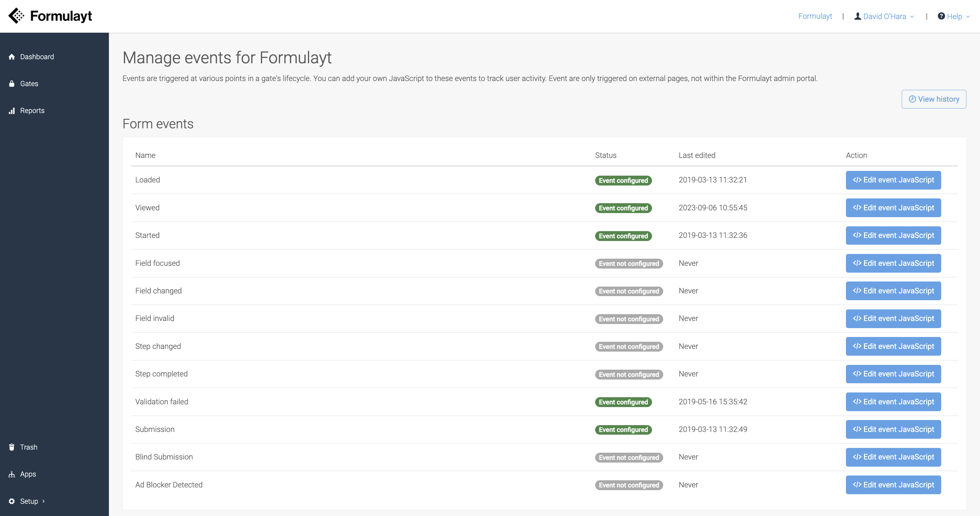
Task: Click Submission's Event configured status badge
Action: (x=623, y=430)
